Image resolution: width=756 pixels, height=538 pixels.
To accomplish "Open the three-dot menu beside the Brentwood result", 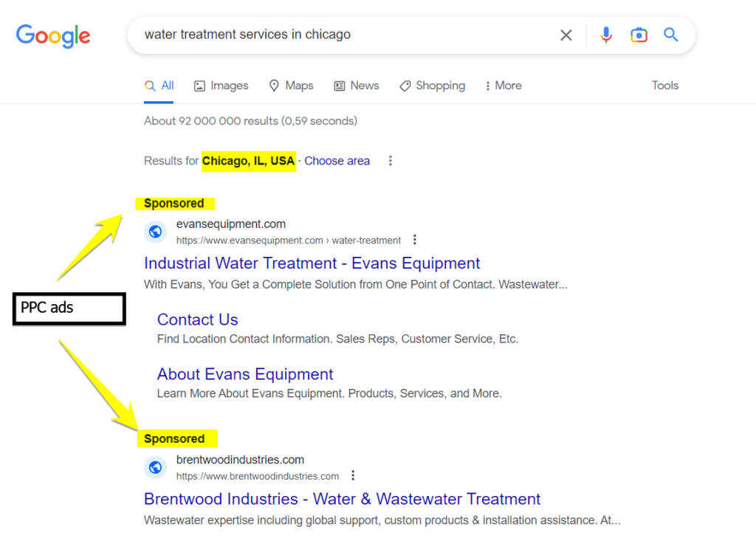I will click(353, 475).
